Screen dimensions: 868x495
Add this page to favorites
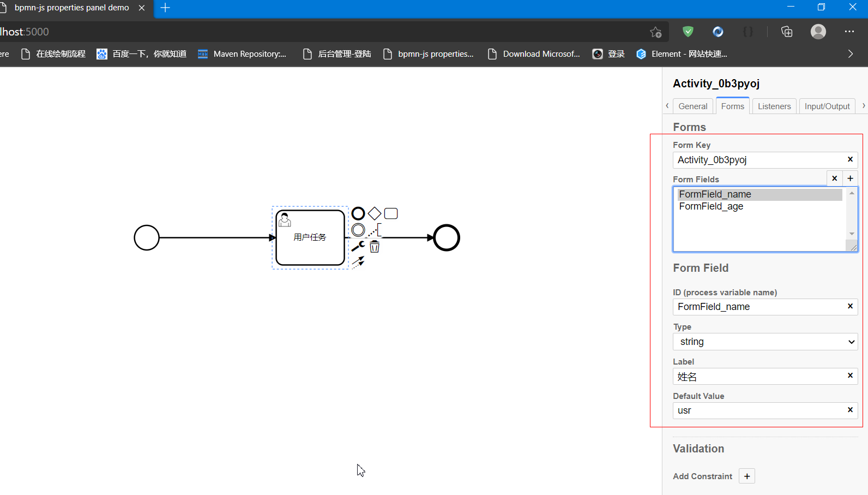(x=656, y=32)
